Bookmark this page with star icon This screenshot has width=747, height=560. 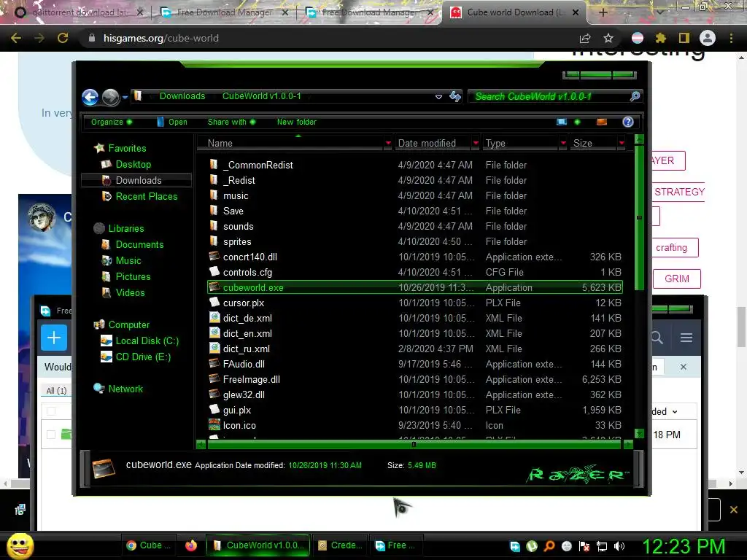pos(608,38)
